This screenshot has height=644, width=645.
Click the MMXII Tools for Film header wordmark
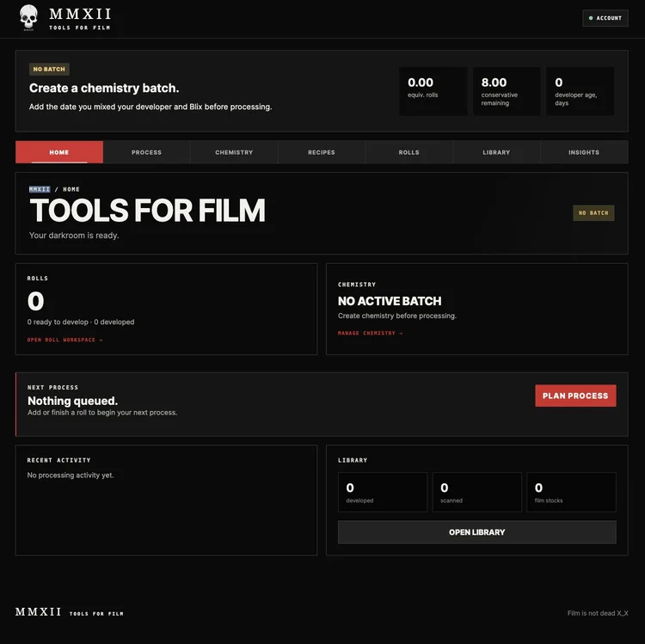[x=80, y=19]
